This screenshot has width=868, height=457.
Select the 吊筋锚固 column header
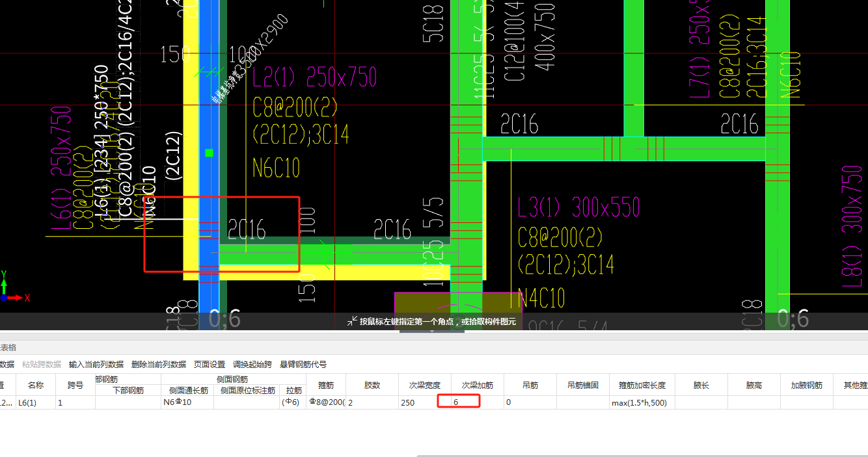(583, 385)
